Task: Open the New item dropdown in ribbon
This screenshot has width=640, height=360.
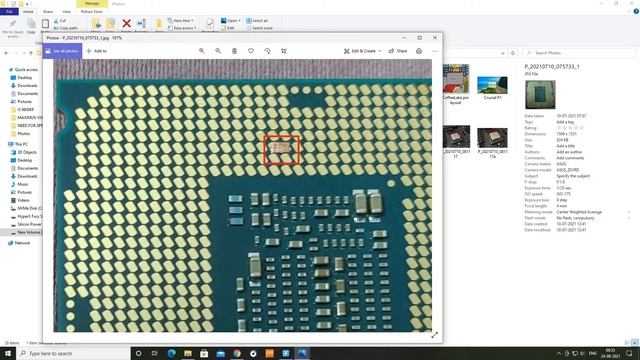Action: (181, 20)
